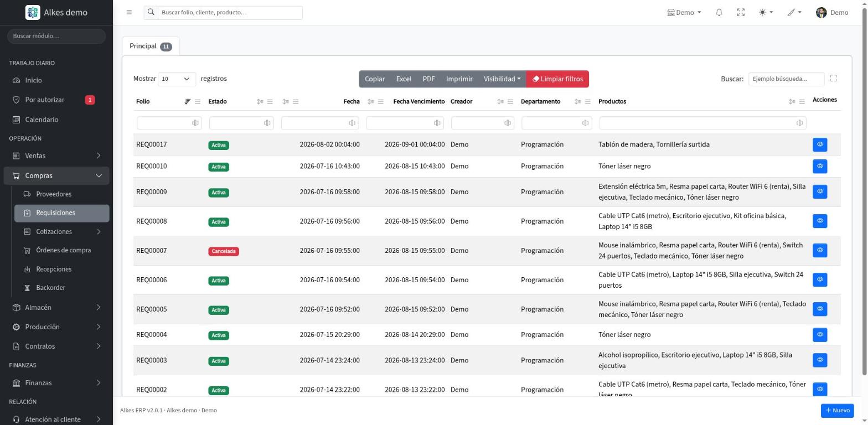868x425 pixels.
Task: Select the Principal tab
Action: [151, 46]
